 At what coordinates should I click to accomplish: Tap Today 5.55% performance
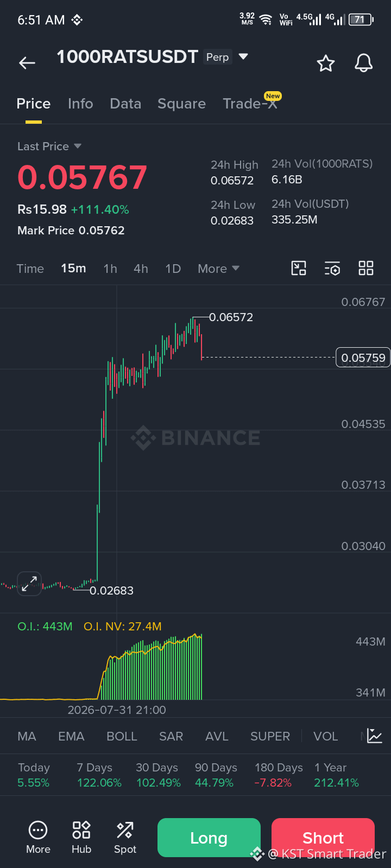(x=34, y=775)
